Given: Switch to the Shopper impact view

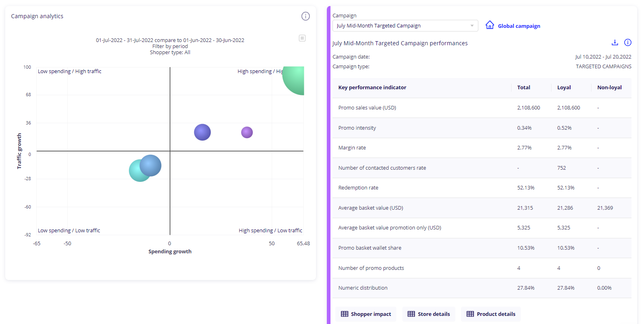Looking at the screenshot, I should [x=366, y=314].
